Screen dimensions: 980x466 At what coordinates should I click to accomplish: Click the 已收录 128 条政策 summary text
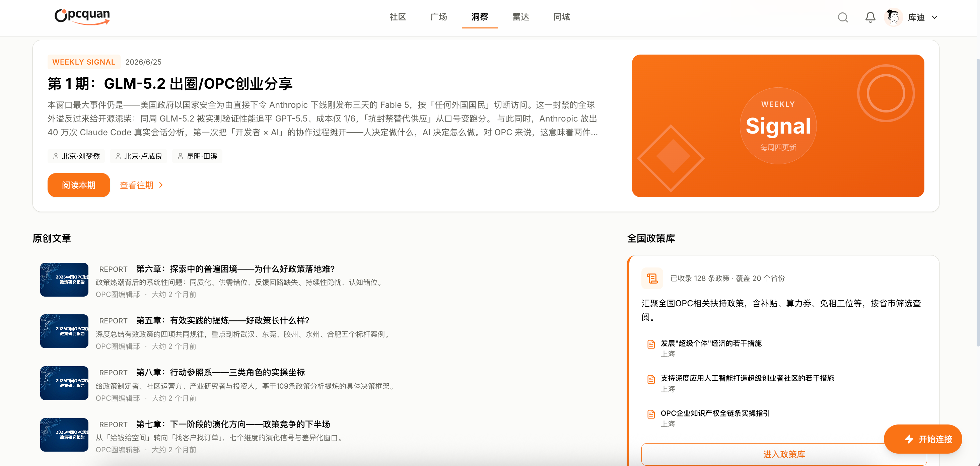(x=727, y=279)
